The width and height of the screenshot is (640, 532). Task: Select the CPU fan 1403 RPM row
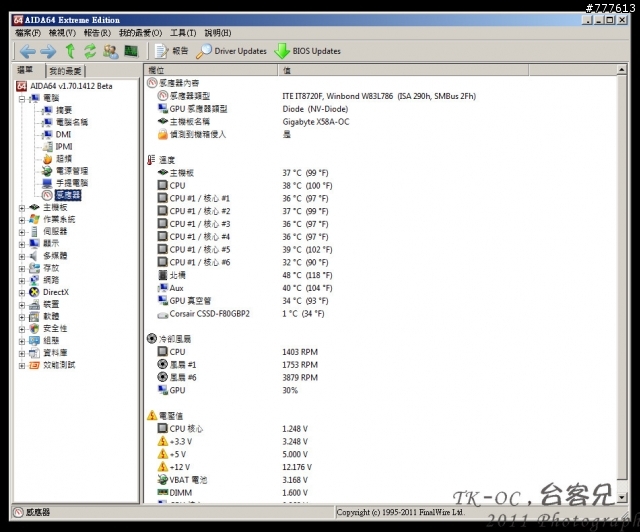pyautogui.click(x=238, y=352)
